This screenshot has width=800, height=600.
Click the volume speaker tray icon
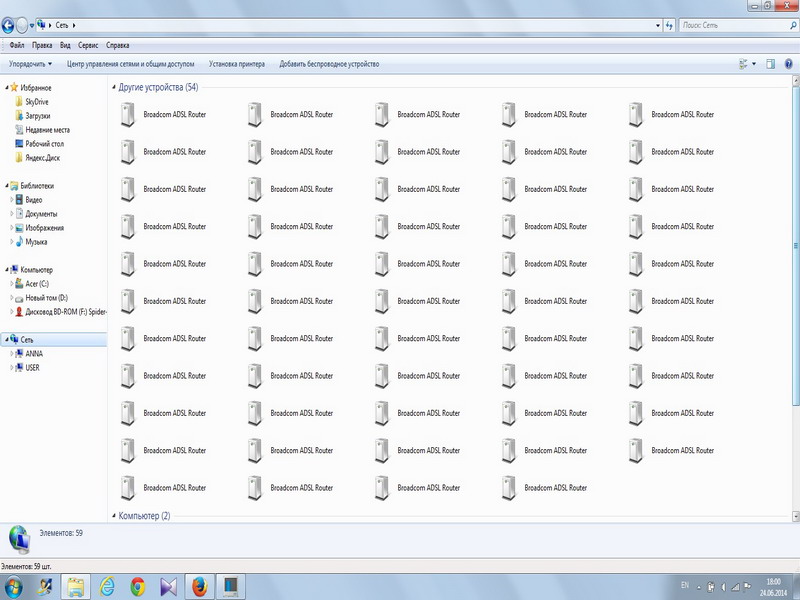click(x=723, y=587)
